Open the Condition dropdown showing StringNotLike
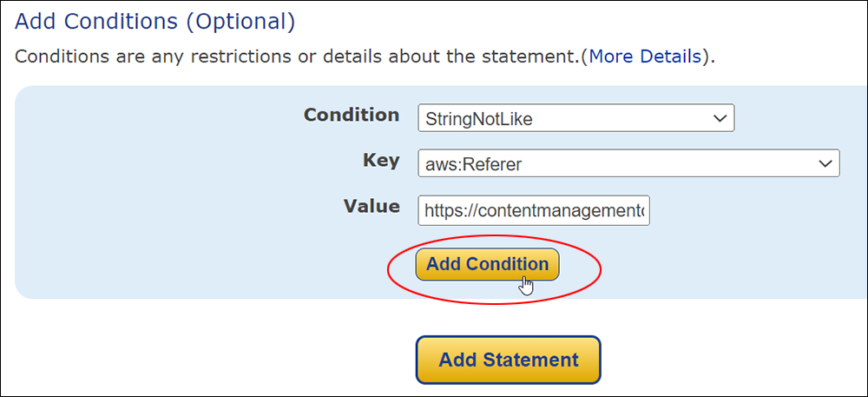The image size is (868, 397). pos(575,118)
